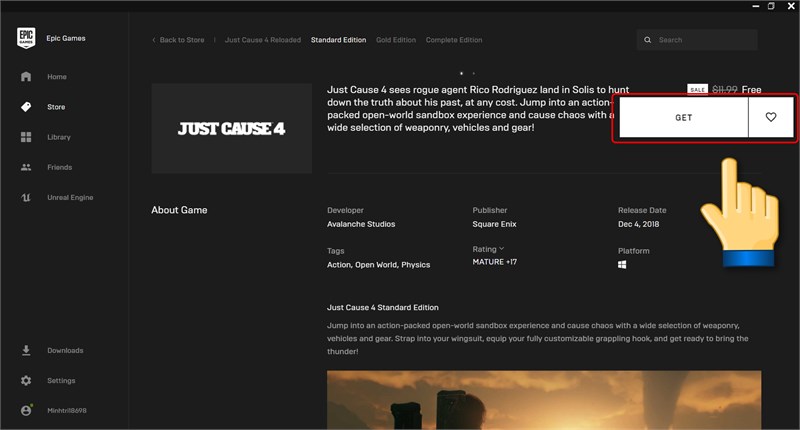The width and height of the screenshot is (800, 430).
Task: Open the Unreal Engine logo icon
Action: click(26, 197)
